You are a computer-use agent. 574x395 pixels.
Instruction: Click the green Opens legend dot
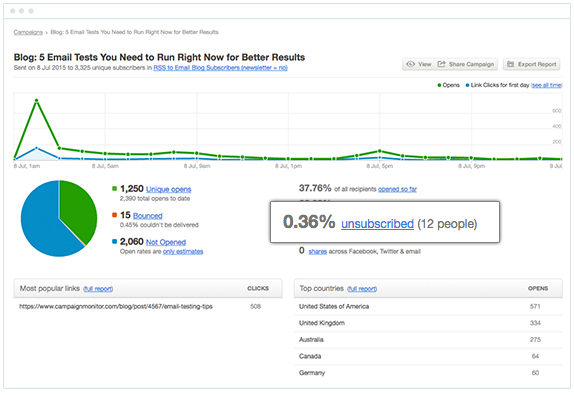439,85
